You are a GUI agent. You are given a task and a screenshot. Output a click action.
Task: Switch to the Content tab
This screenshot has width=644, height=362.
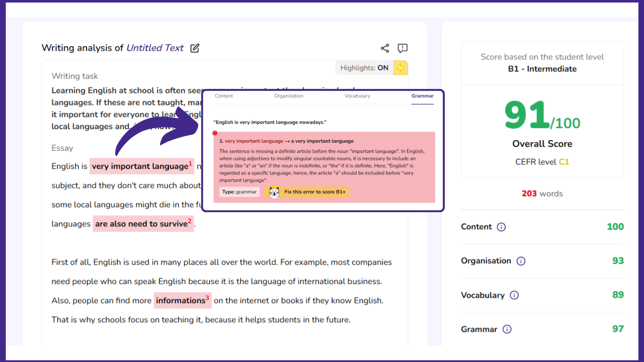pyautogui.click(x=224, y=96)
